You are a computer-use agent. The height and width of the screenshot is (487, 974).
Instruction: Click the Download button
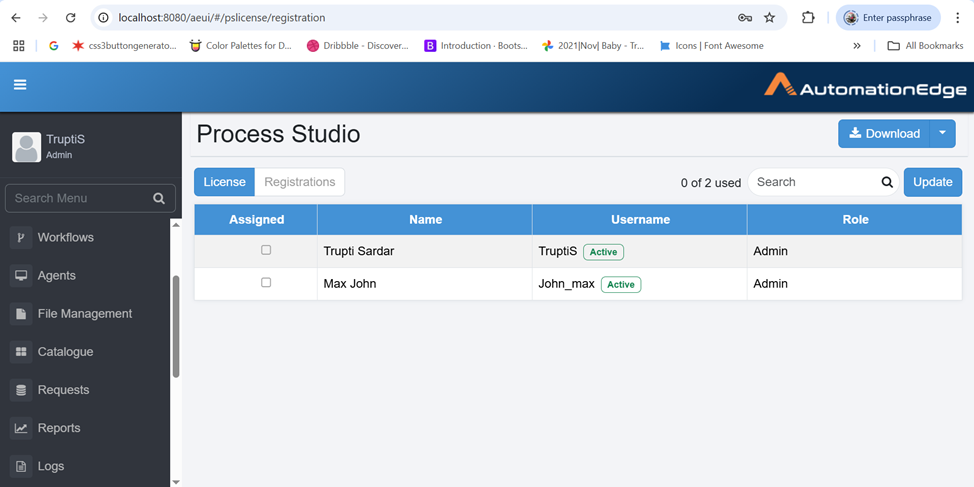coord(884,134)
